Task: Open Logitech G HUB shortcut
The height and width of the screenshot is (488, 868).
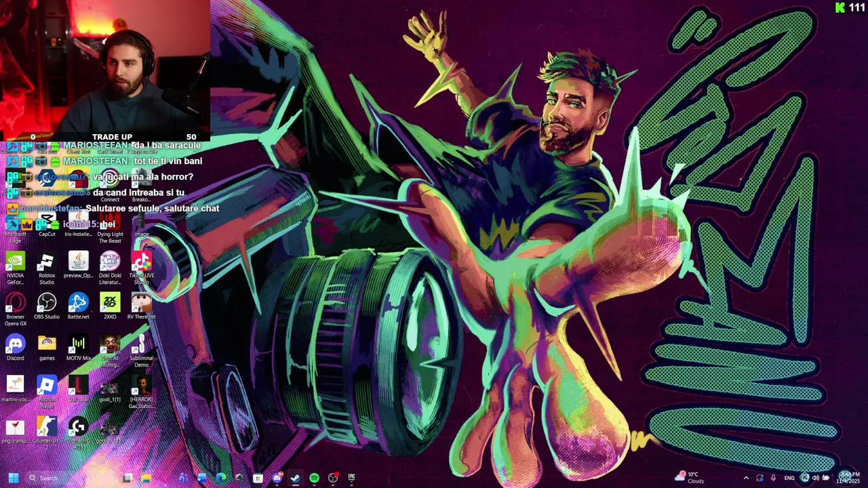Action: (x=78, y=434)
